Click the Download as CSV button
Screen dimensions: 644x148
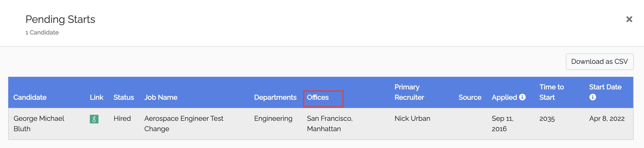599,61
